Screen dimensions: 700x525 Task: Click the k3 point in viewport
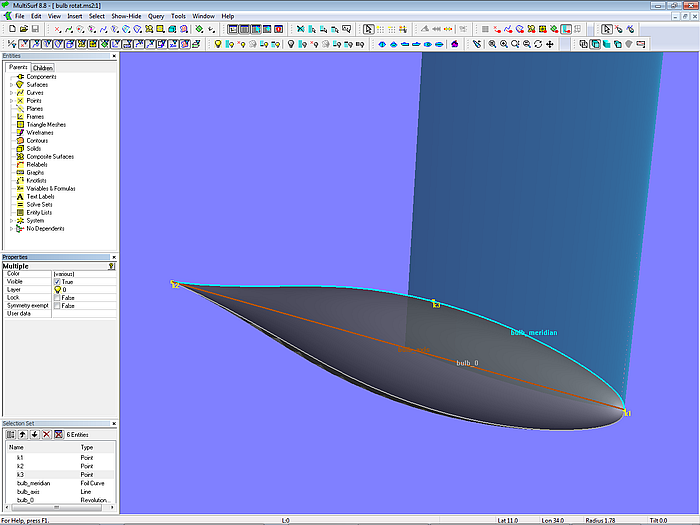click(433, 299)
